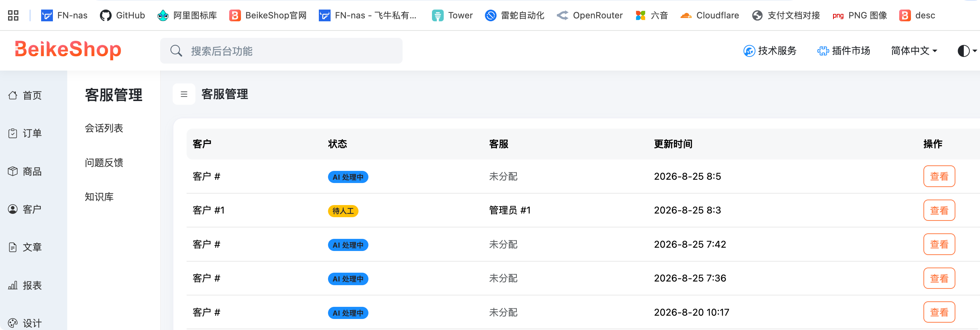
Task: Go to 订单 in the sidebar
Action: pyautogui.click(x=25, y=133)
